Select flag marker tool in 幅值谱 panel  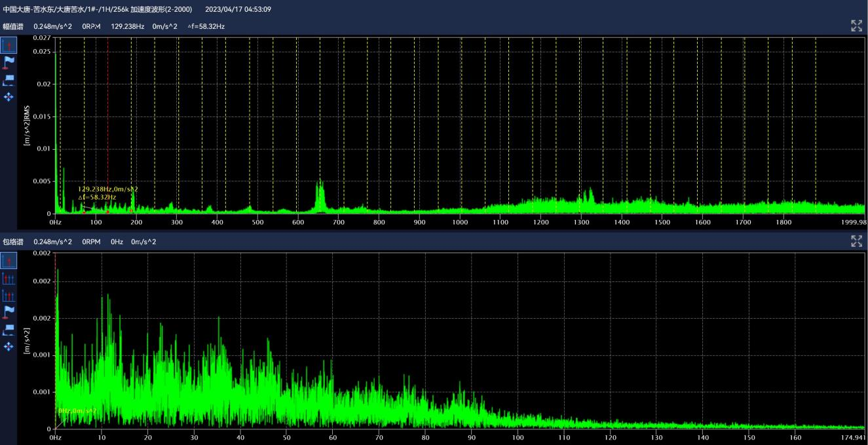click(x=9, y=62)
